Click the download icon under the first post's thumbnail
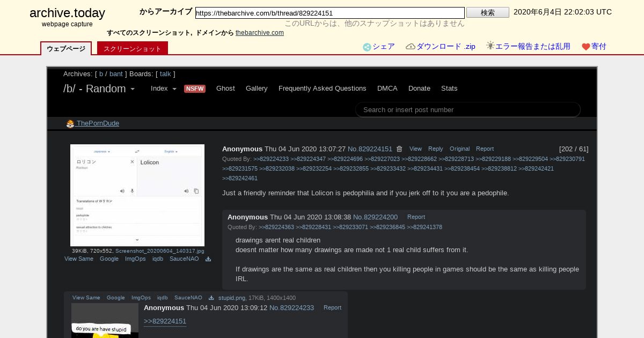This screenshot has width=644, height=338. point(208,259)
